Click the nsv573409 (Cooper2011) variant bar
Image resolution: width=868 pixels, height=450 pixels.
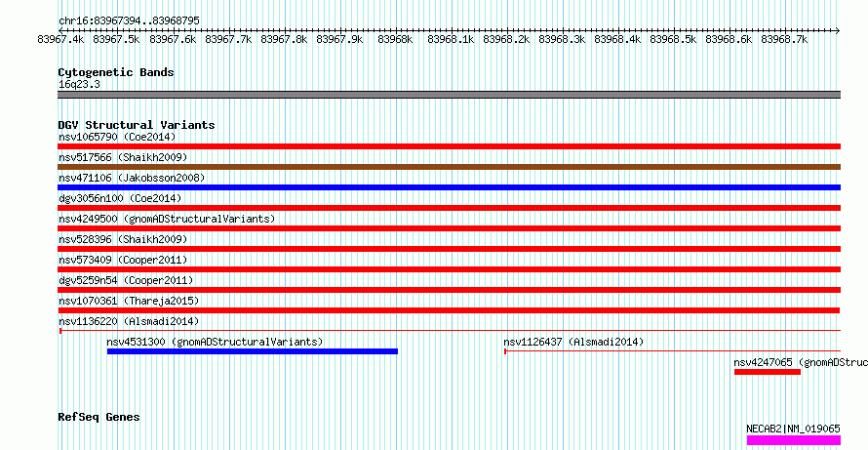click(449, 269)
